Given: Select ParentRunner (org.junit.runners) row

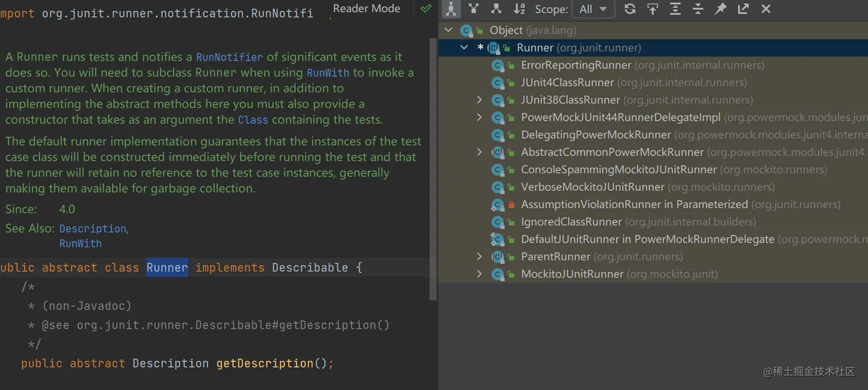Looking at the screenshot, I should (653, 256).
